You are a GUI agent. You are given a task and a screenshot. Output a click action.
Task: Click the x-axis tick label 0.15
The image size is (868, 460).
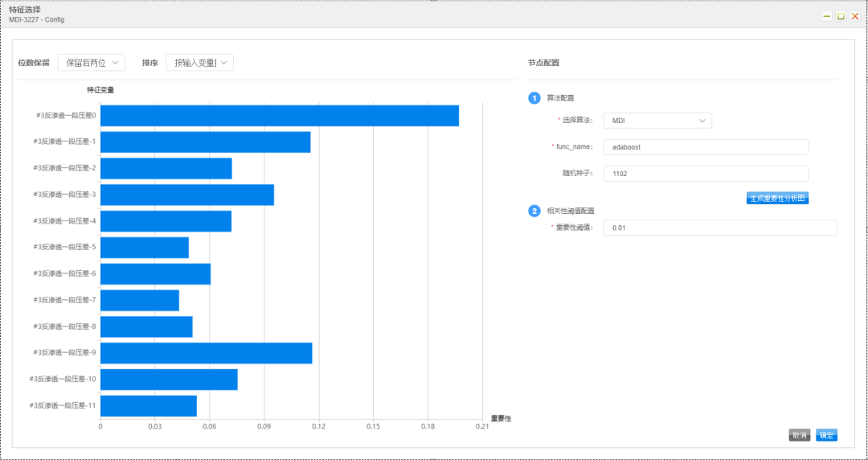pos(373,427)
